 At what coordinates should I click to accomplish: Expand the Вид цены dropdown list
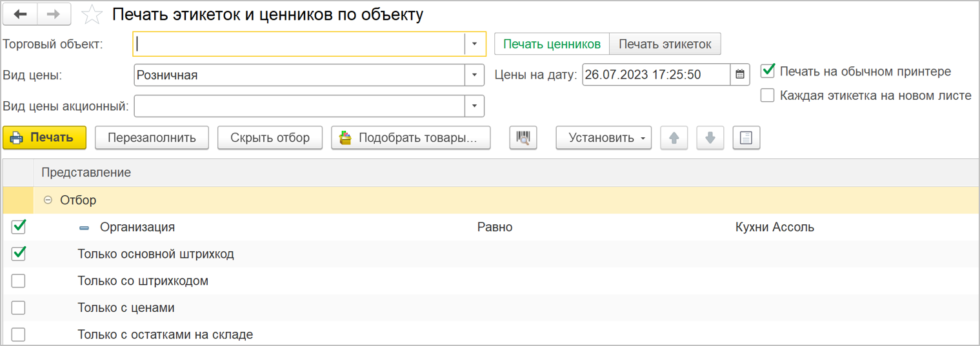point(474,75)
